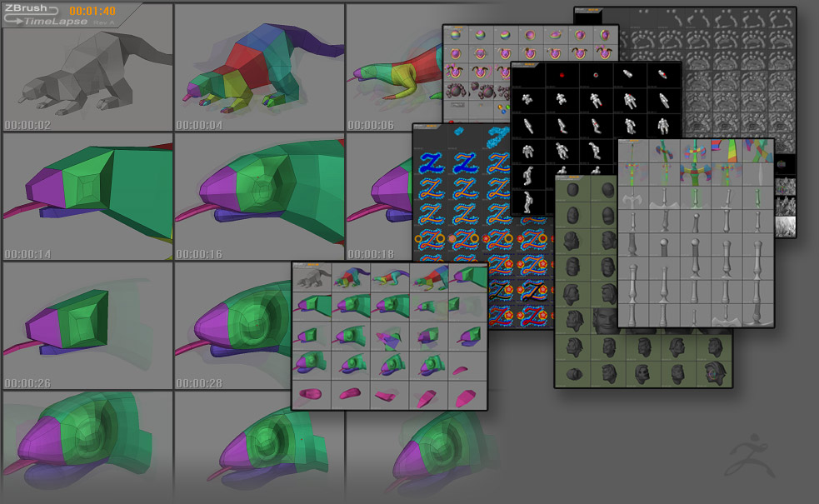Image resolution: width=819 pixels, height=504 pixels.
Task: Select the blocky head frame 00:00:14
Action: pos(87,197)
